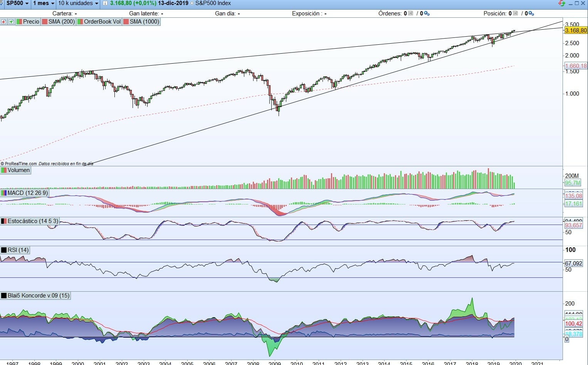Open the RSI (14) panel label
Image resolution: width=588 pixels, height=365 pixels.
15,250
